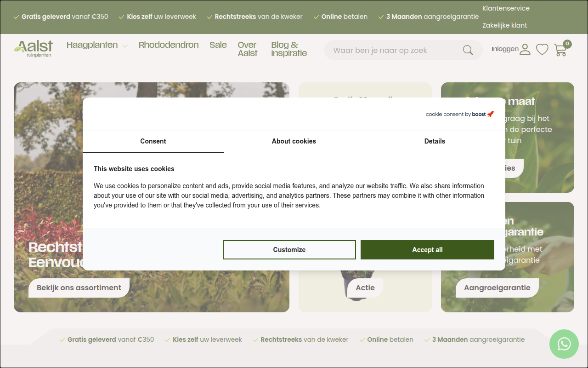Click the Bekijk ons assortiment button
The width and height of the screenshot is (588, 368).
coord(79,288)
